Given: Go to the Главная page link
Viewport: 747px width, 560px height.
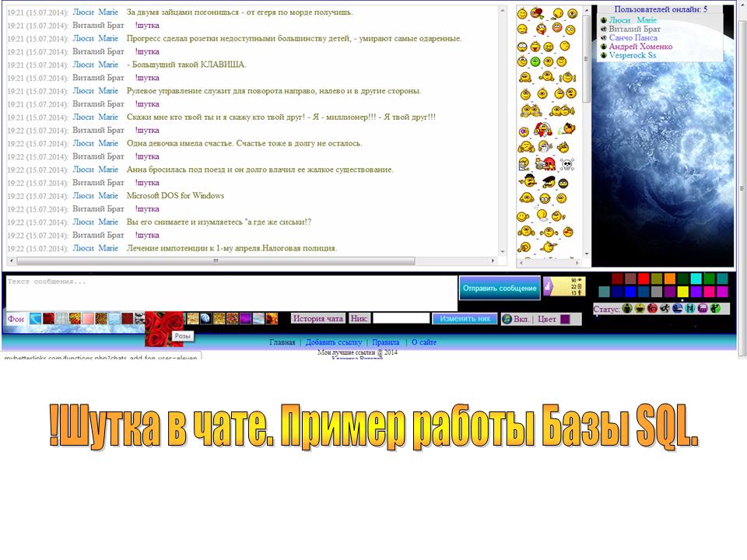Looking at the screenshot, I should tap(282, 342).
